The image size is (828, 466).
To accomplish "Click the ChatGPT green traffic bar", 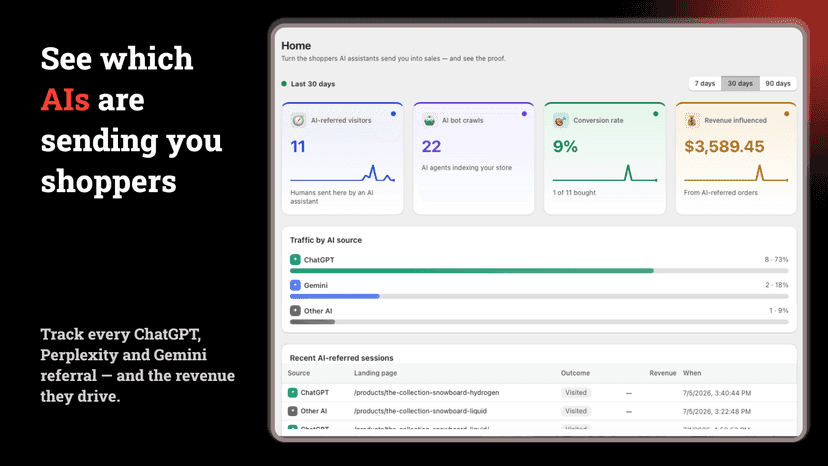I will tap(472, 271).
